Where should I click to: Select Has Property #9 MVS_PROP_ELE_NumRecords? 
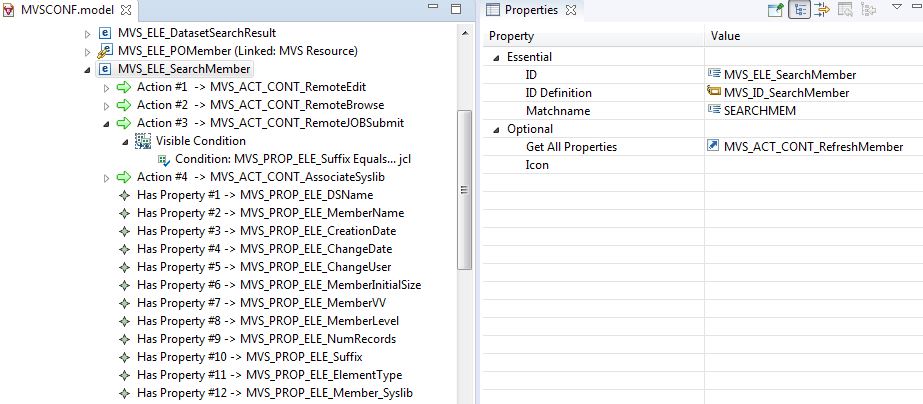pyautogui.click(x=266, y=339)
